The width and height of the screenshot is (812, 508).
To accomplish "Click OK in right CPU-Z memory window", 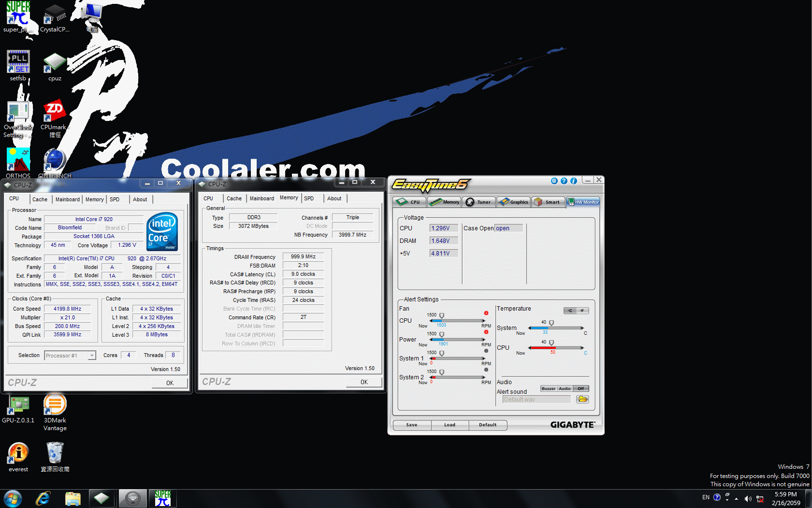I will coord(364,382).
